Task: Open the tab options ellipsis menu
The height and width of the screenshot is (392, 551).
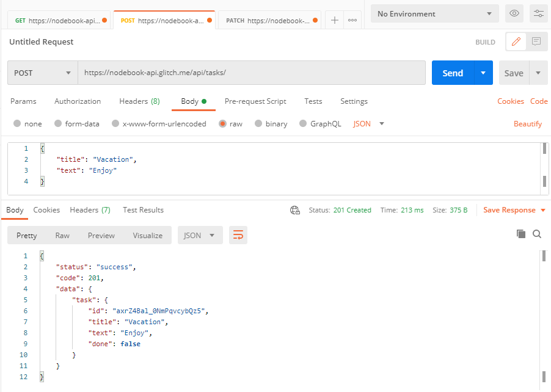Action: (352, 20)
